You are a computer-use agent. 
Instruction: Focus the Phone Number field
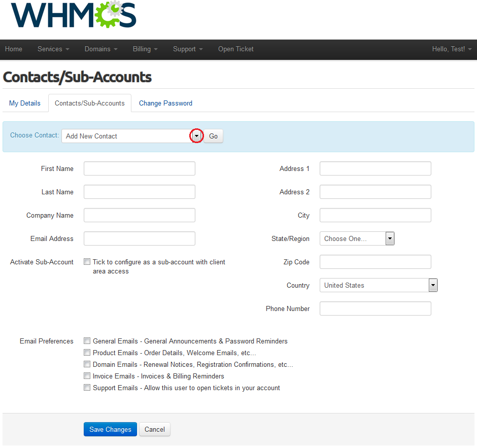375,308
